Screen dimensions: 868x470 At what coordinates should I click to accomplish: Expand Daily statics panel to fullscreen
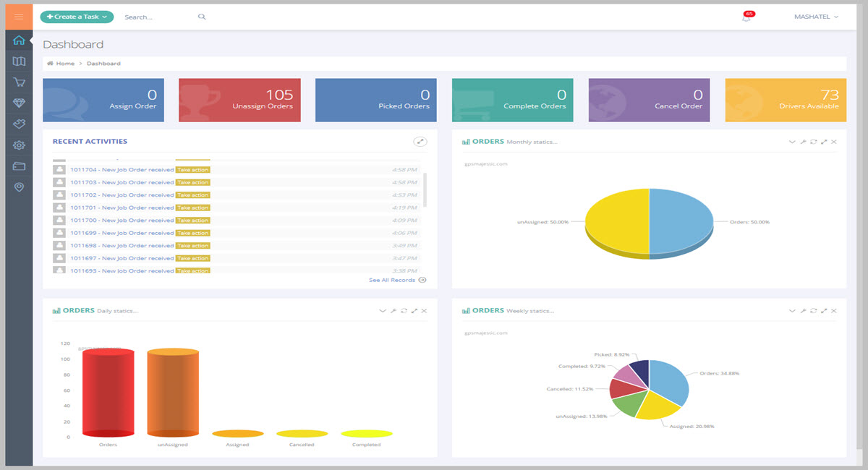click(x=414, y=311)
